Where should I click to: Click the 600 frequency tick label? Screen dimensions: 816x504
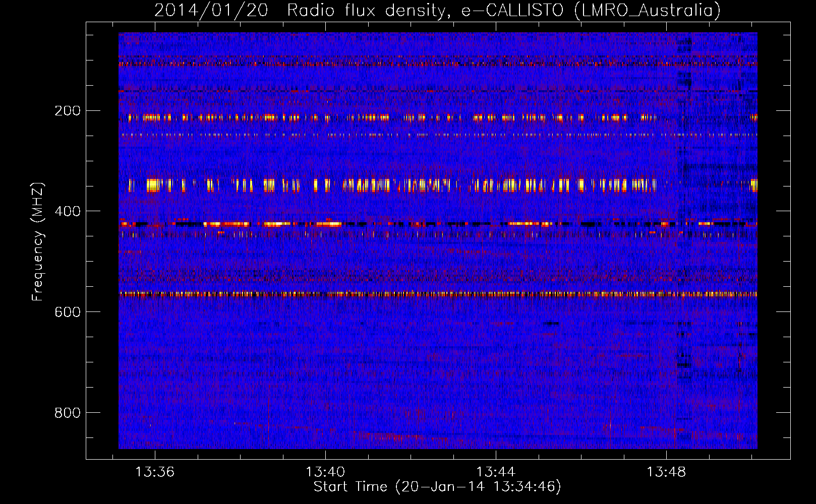[68, 312]
